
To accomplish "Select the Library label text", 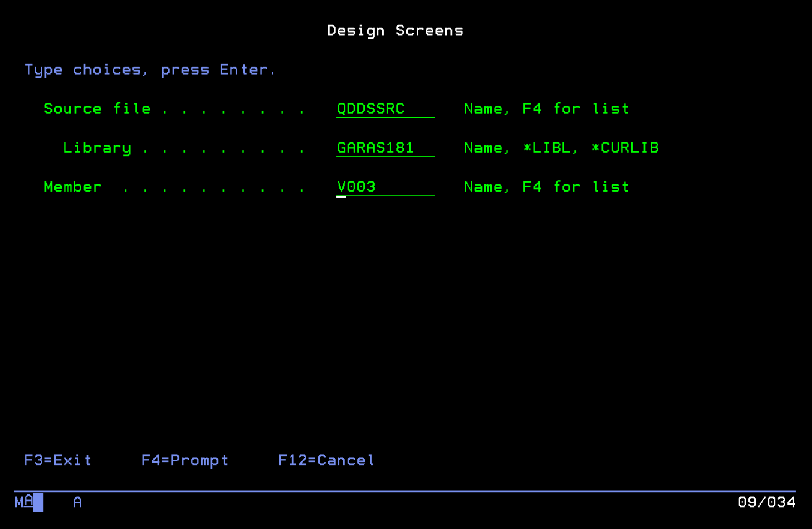I will [x=97, y=148].
